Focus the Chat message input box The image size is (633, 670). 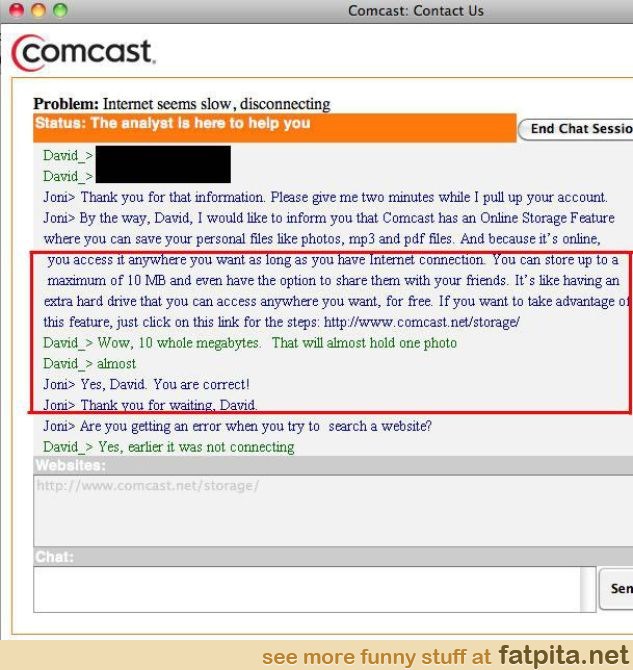point(307,589)
